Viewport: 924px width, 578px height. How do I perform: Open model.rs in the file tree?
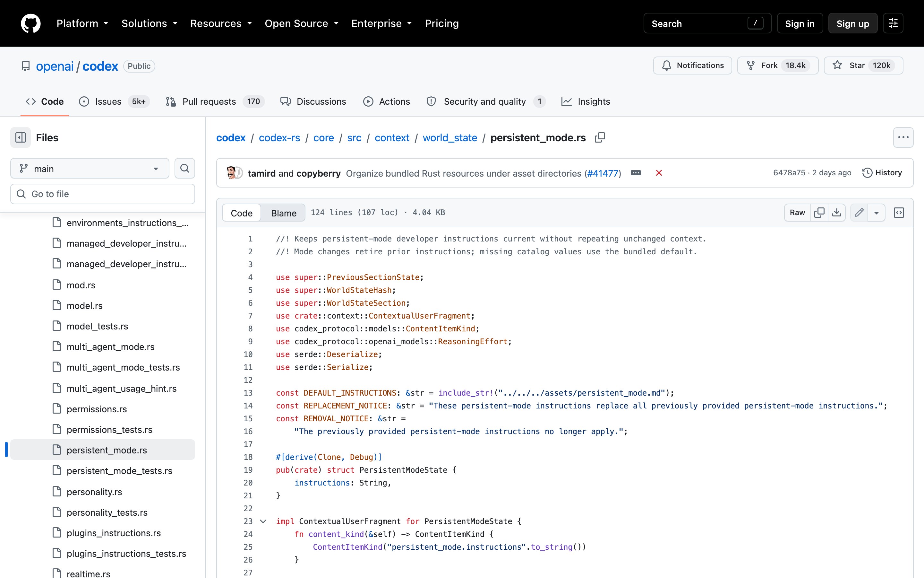(103, 306)
